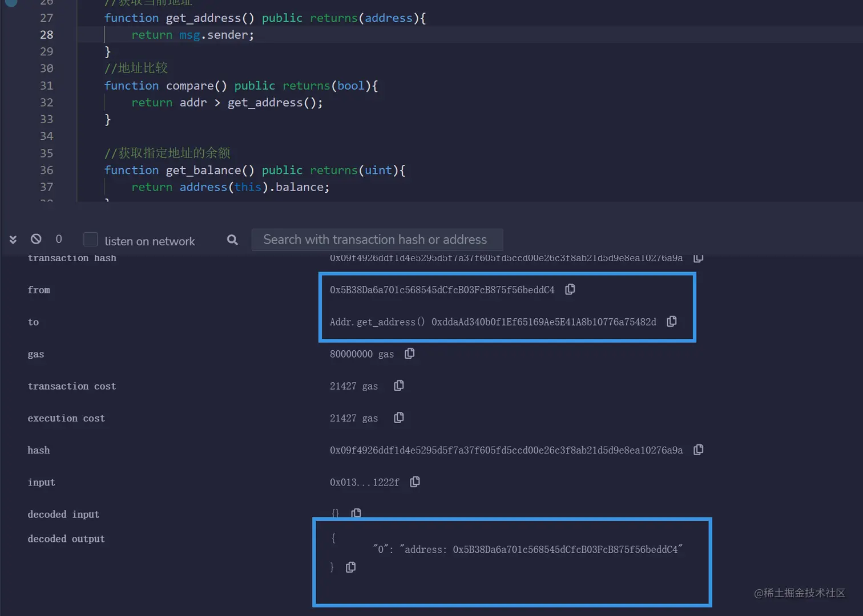Select line number 28 in gutter
Image resolution: width=863 pixels, height=616 pixels.
click(x=46, y=35)
